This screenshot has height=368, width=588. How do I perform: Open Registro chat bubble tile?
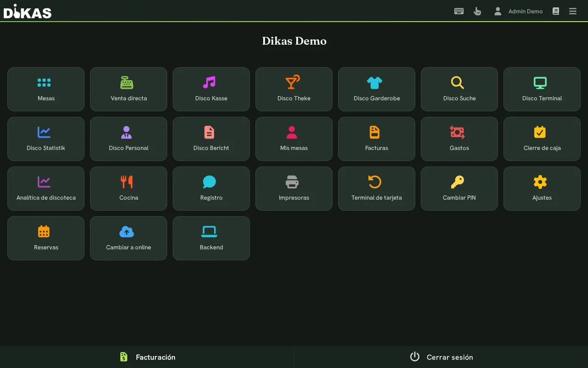(x=211, y=189)
